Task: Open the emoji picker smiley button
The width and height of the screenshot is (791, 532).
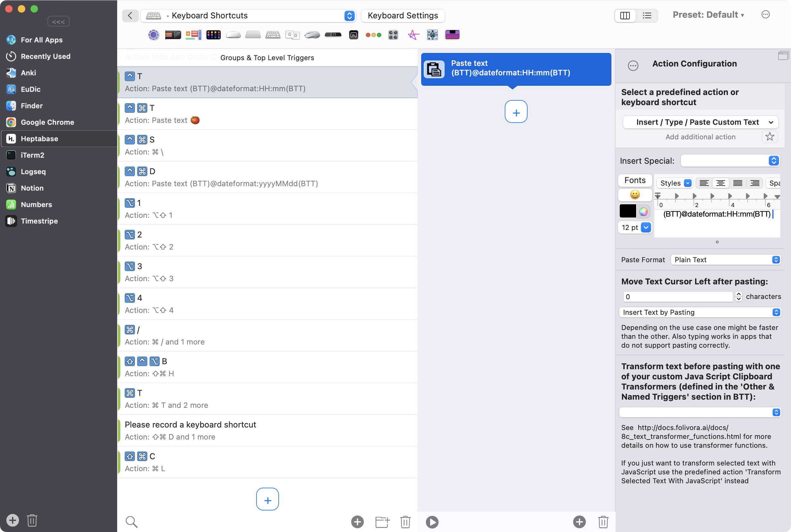Action: (x=635, y=195)
